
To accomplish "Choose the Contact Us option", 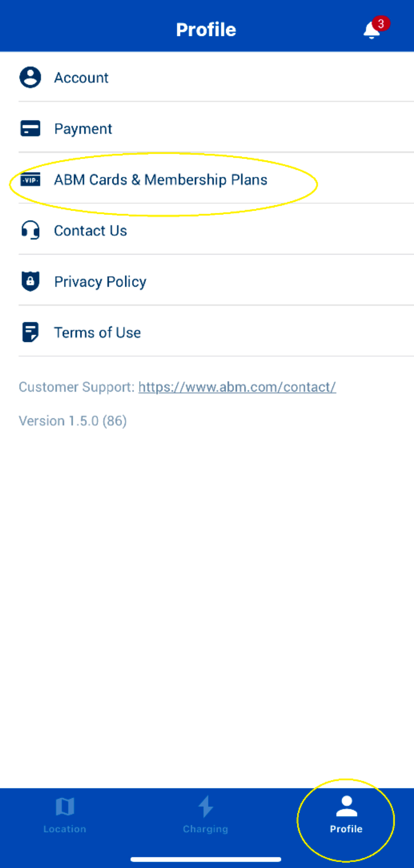I will (x=91, y=231).
